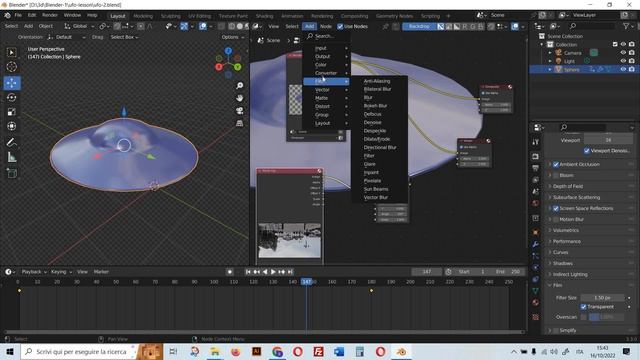Toggle the Use Nodes checkbox

(x=340, y=27)
